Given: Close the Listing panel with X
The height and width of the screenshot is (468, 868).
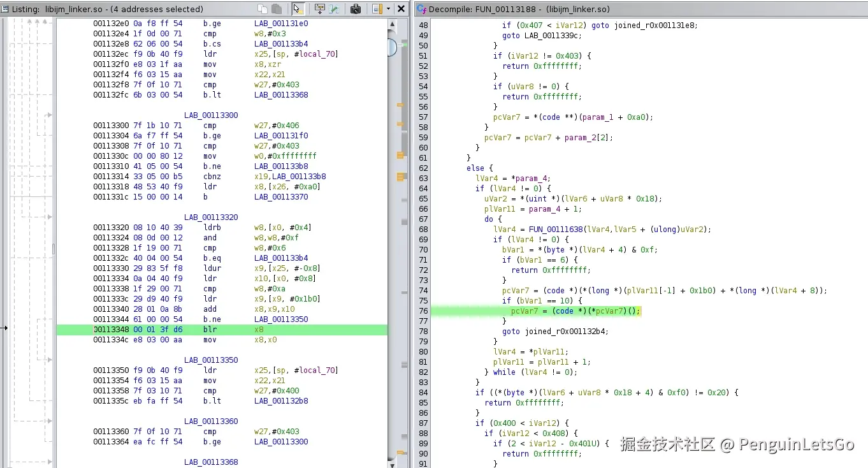Looking at the screenshot, I should pos(401,9).
